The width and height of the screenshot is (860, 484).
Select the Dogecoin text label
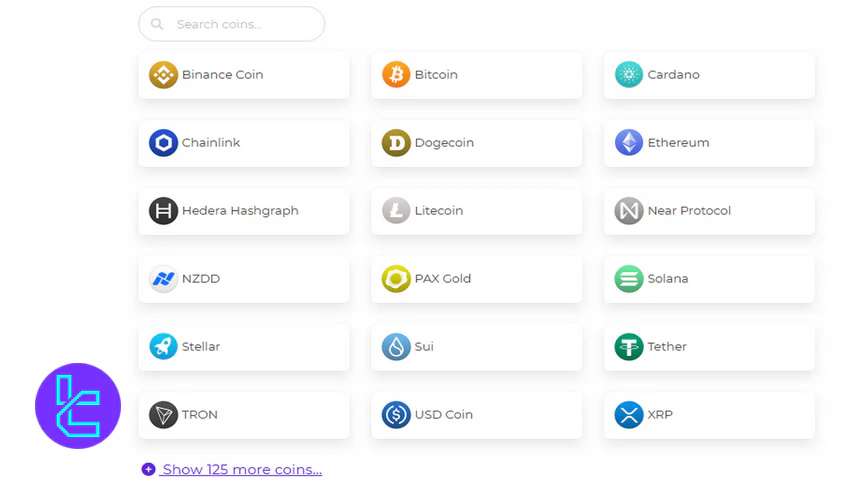click(444, 143)
